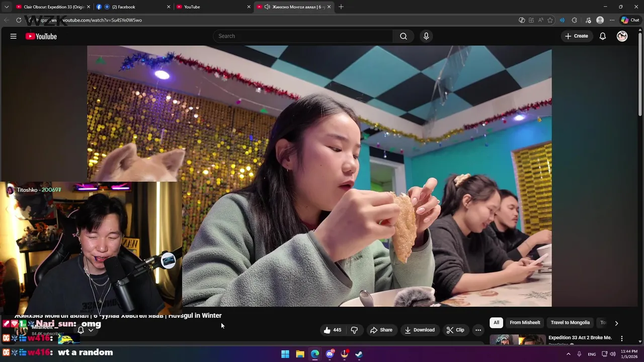Click the main video player
The image size is (644, 362).
coord(319,176)
